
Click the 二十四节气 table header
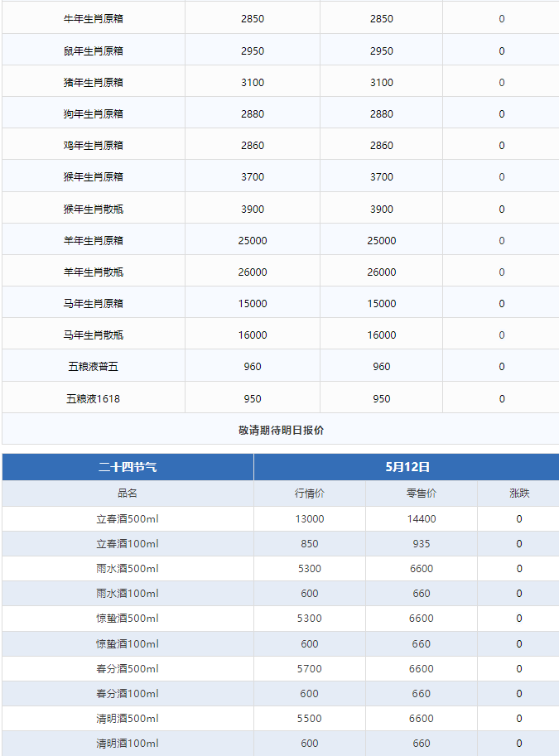click(128, 467)
